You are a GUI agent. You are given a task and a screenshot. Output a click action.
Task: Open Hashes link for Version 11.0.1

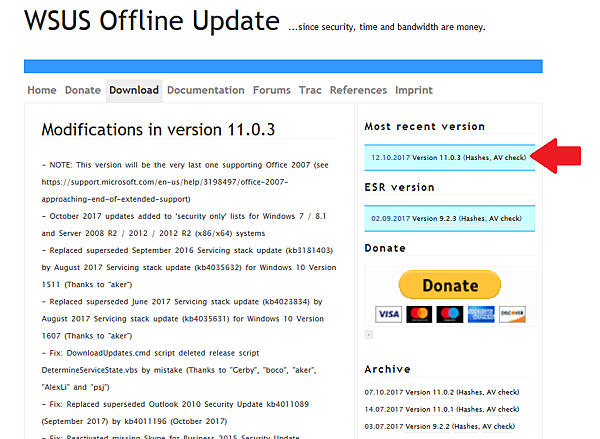coord(471,410)
